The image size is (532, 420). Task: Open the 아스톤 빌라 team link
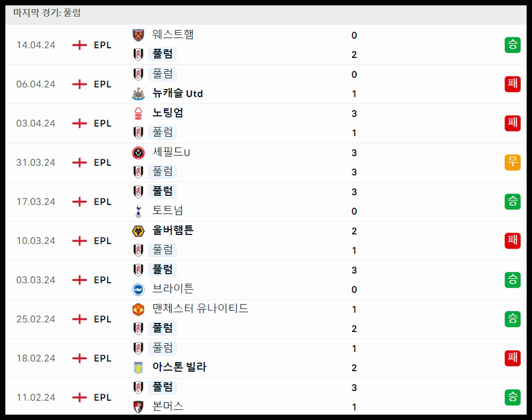tap(179, 367)
